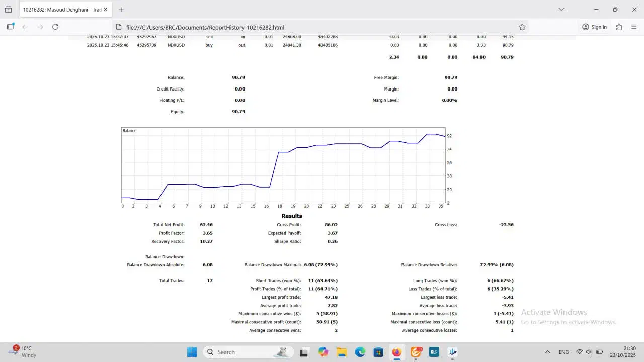This screenshot has width=644, height=362.
Task: Open File Explorer from the taskbar
Action: pos(342,352)
